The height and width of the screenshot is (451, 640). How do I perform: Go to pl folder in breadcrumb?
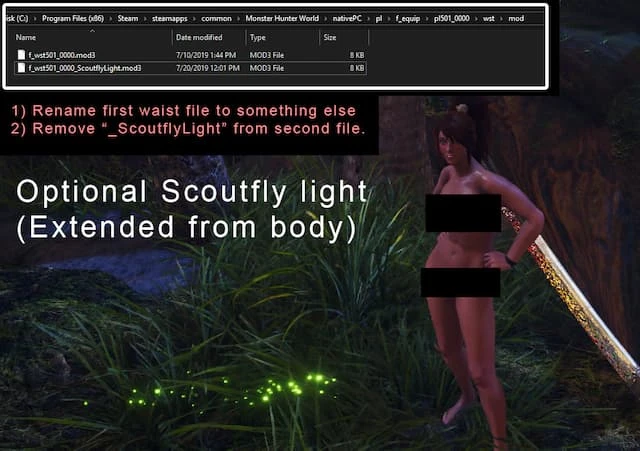tap(379, 19)
